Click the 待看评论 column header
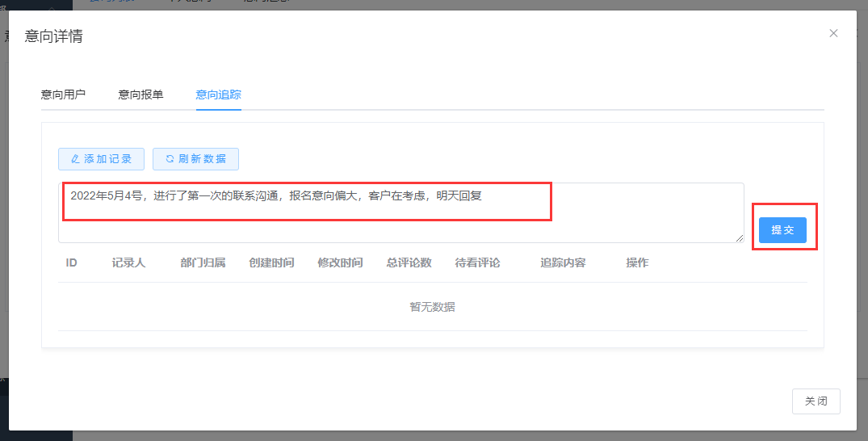Viewport: 868px width, 441px height. click(477, 262)
